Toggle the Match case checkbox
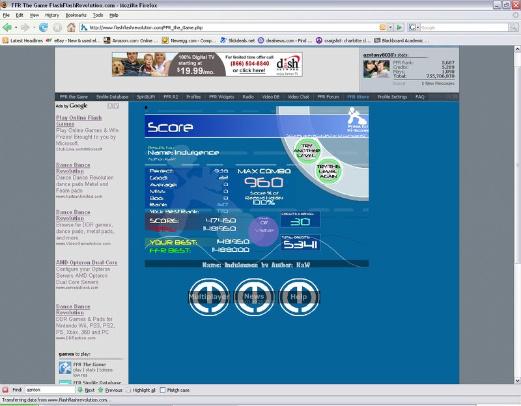 click(x=163, y=390)
